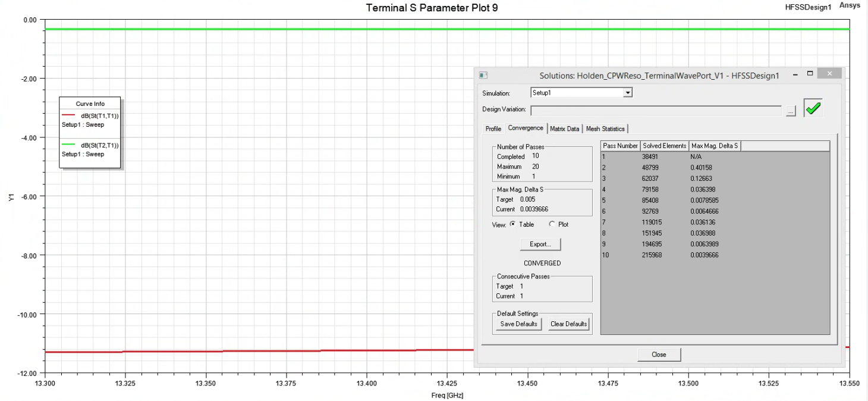The width and height of the screenshot is (868, 401).
Task: Select green dB(St(T2,T1)) curve legend swatch
Action: pyautogui.click(x=69, y=145)
